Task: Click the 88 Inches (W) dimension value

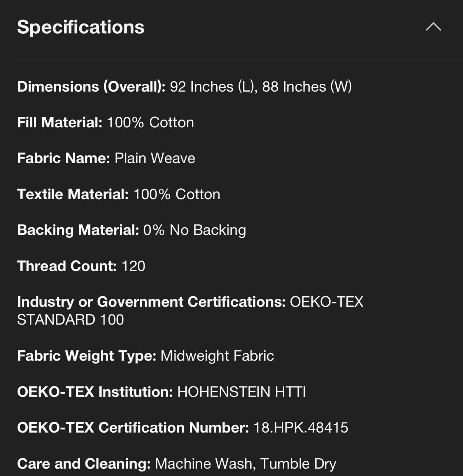Action: (x=307, y=87)
